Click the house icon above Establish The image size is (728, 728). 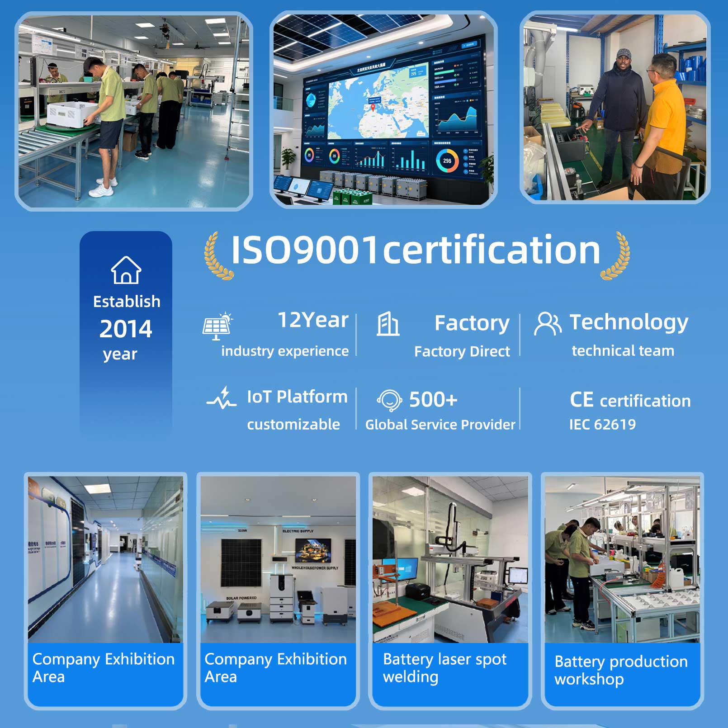[x=126, y=270]
